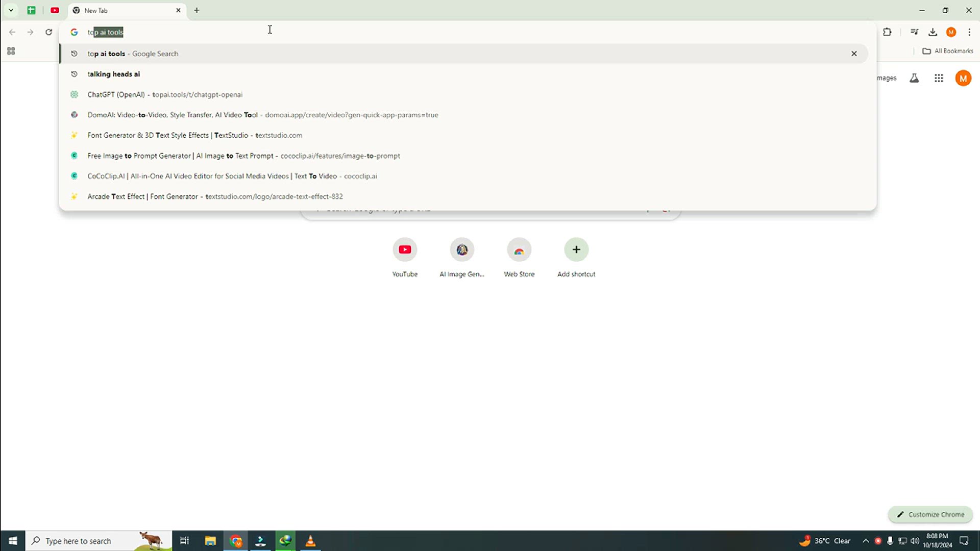Switch to the YouTube pinned tab

click(55, 10)
